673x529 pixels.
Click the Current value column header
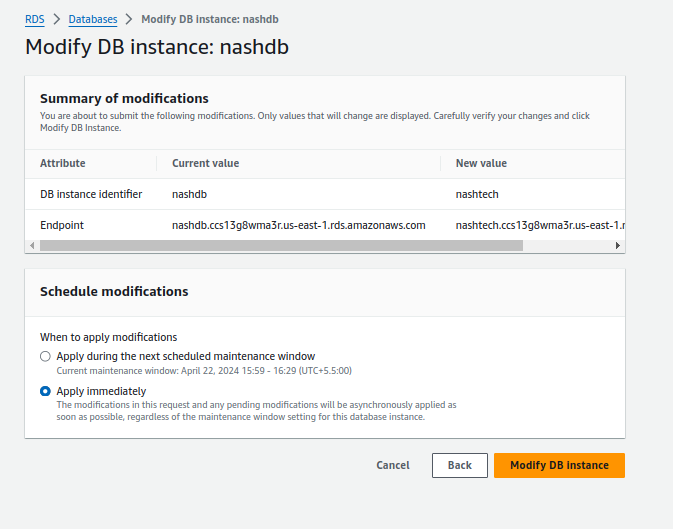pyautogui.click(x=205, y=163)
